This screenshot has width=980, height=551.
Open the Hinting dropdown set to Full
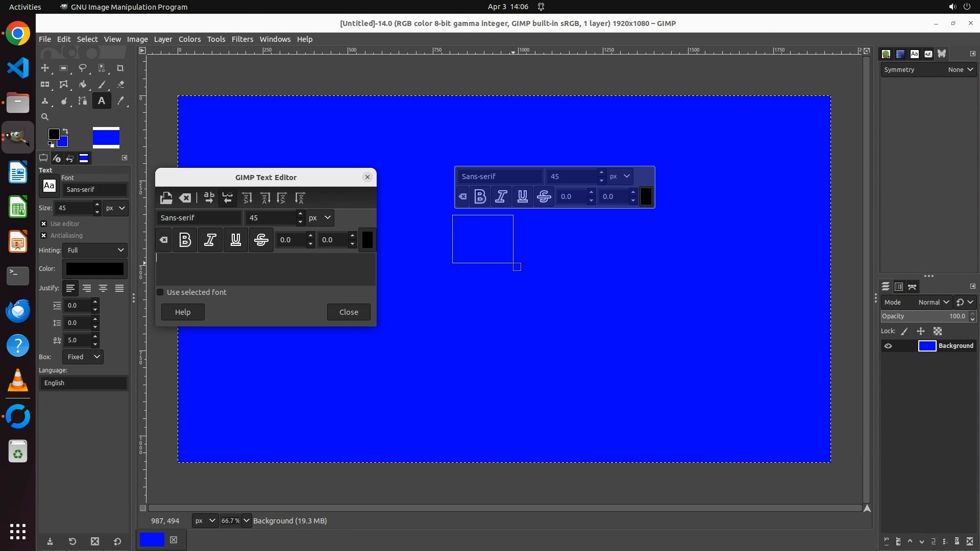click(95, 250)
